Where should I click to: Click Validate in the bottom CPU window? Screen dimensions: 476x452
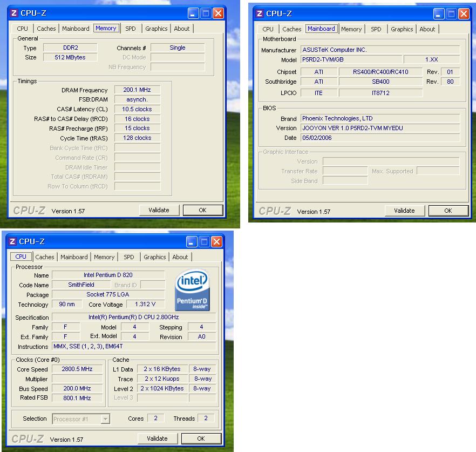click(157, 438)
